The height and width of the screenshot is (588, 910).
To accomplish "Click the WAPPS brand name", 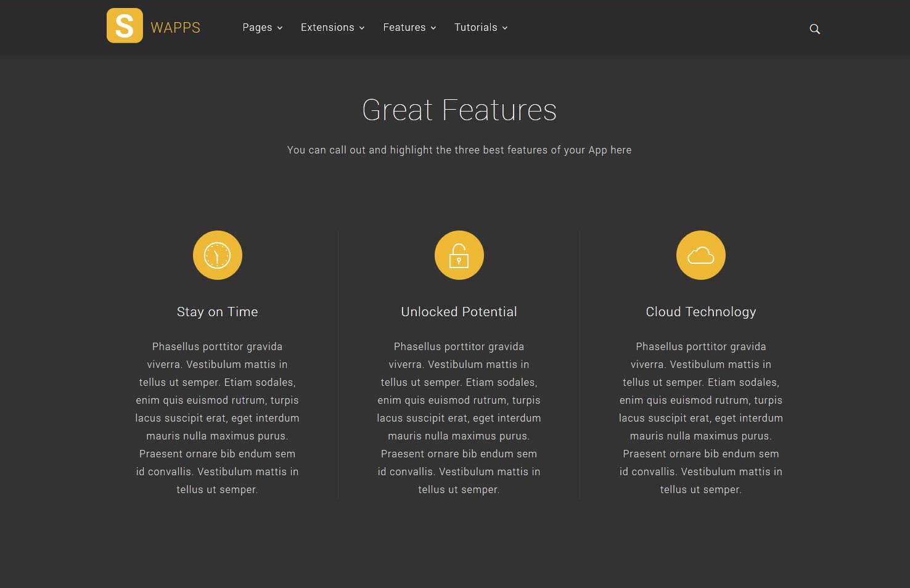I will click(x=176, y=28).
